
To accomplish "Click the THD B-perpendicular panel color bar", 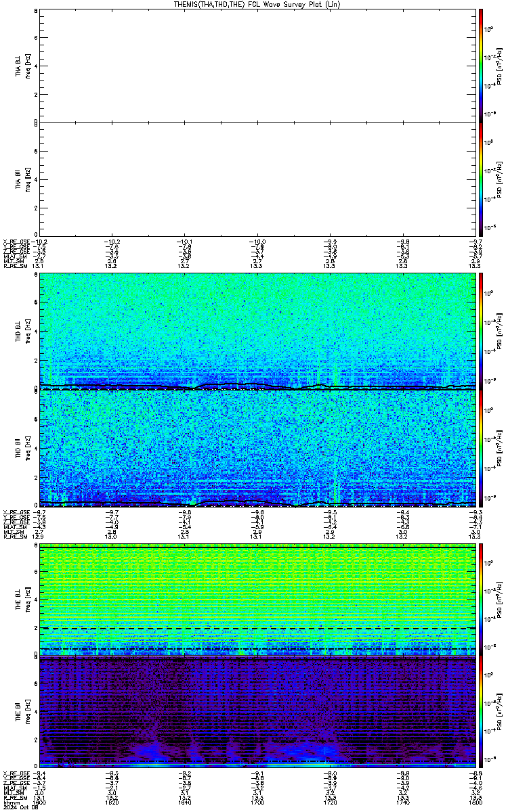I will coord(481,331).
